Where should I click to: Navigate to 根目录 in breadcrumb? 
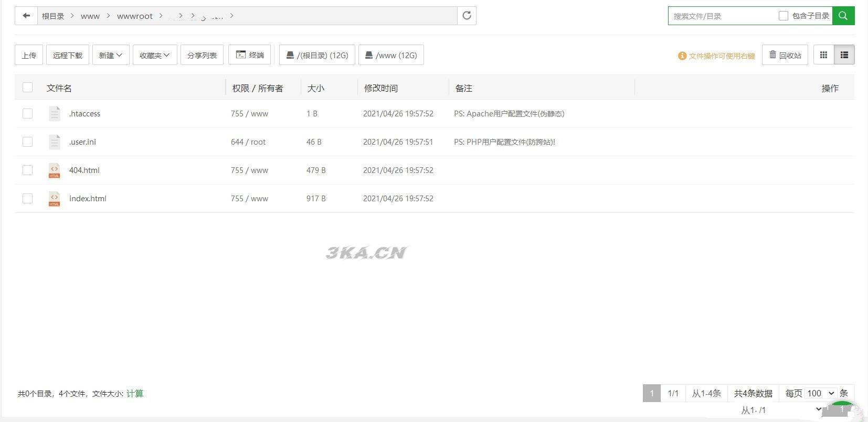53,16
